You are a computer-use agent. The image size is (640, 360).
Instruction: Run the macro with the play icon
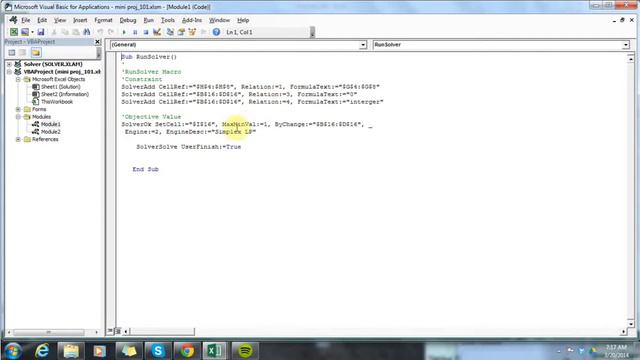pyautogui.click(x=124, y=32)
